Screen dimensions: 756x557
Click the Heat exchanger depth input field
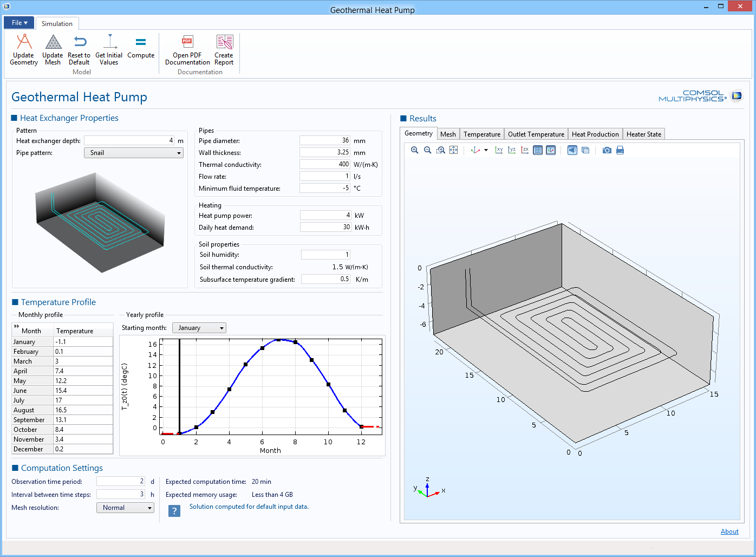(129, 140)
